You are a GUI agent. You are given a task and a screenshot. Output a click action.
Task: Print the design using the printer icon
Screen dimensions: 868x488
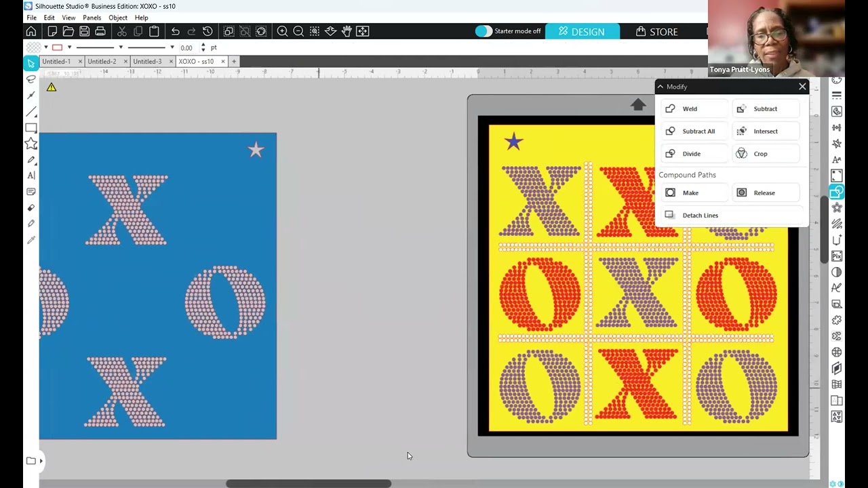pyautogui.click(x=100, y=31)
